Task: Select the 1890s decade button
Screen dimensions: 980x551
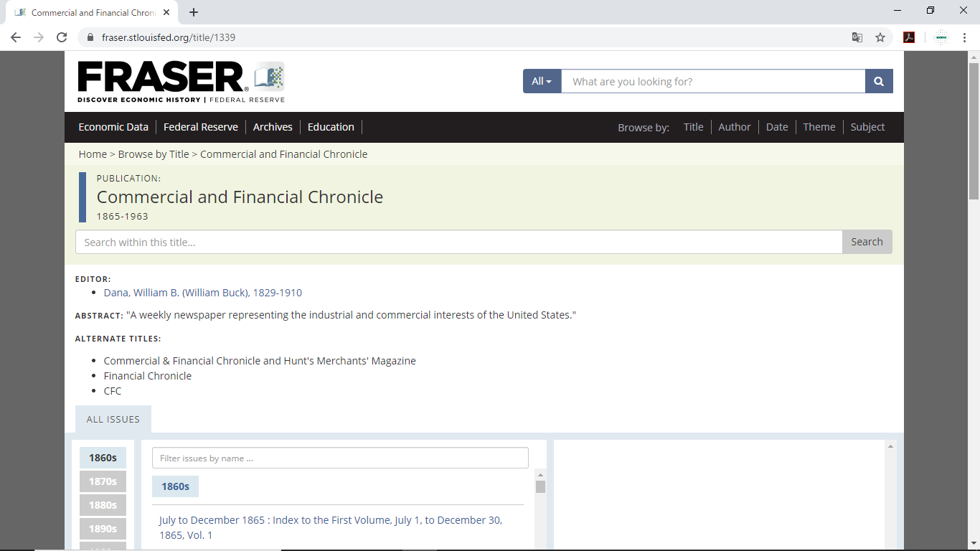Action: [103, 529]
